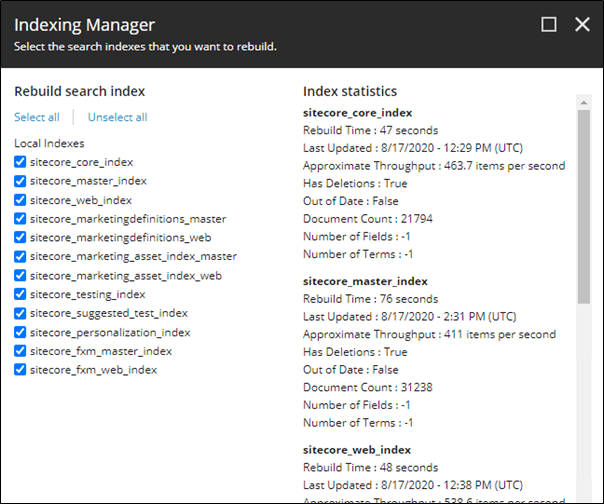Click the Select all link
604x504 pixels.
37,117
